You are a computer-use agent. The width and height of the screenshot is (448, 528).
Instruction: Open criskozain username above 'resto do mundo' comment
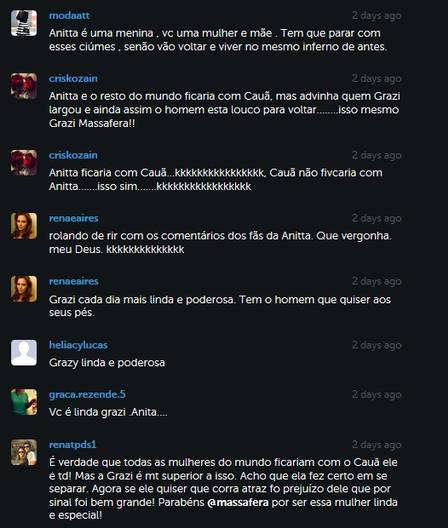point(73,78)
